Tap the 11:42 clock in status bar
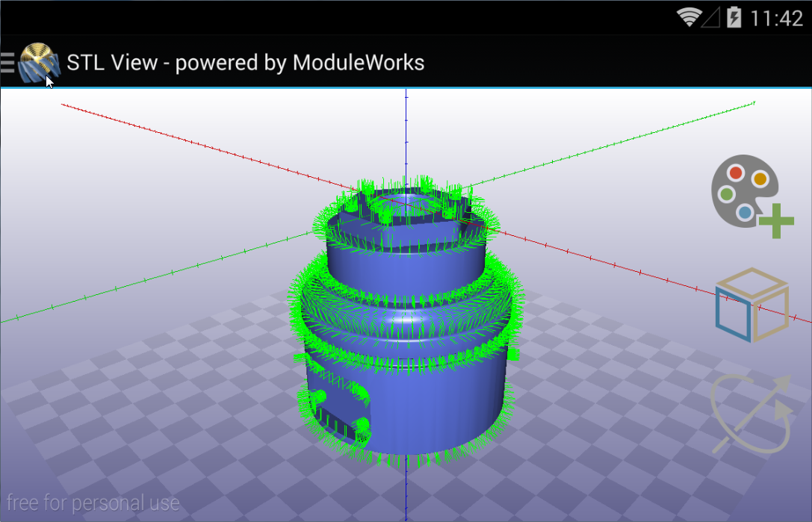The height and width of the screenshot is (522, 812). tap(776, 19)
